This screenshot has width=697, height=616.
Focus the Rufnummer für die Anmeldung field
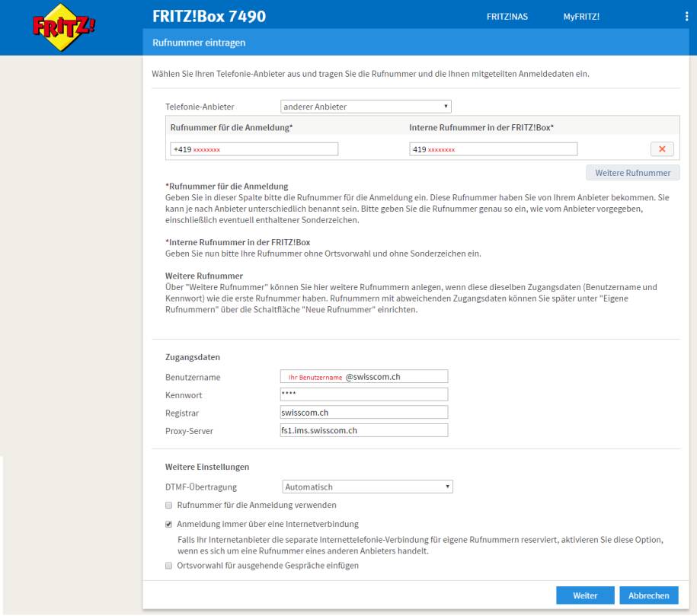tap(254, 149)
